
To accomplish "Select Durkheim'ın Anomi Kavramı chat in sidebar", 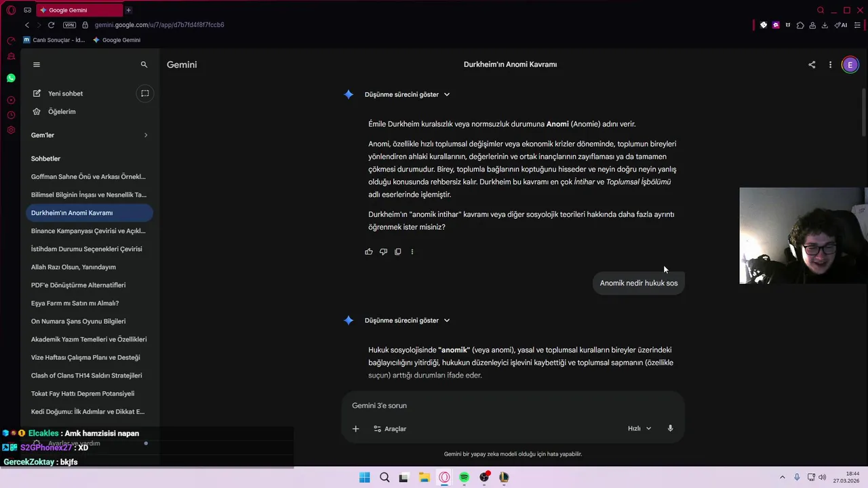I will tap(89, 213).
